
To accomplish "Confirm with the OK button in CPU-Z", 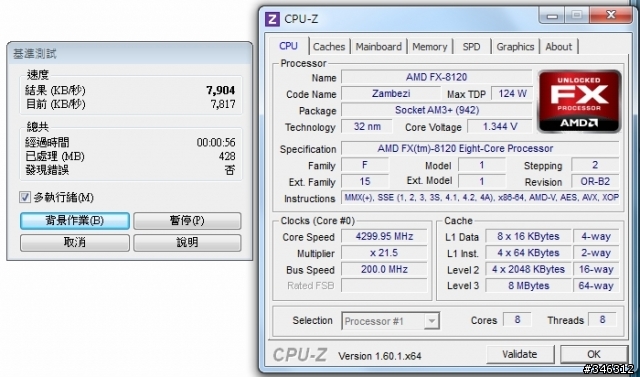I will tap(593, 354).
